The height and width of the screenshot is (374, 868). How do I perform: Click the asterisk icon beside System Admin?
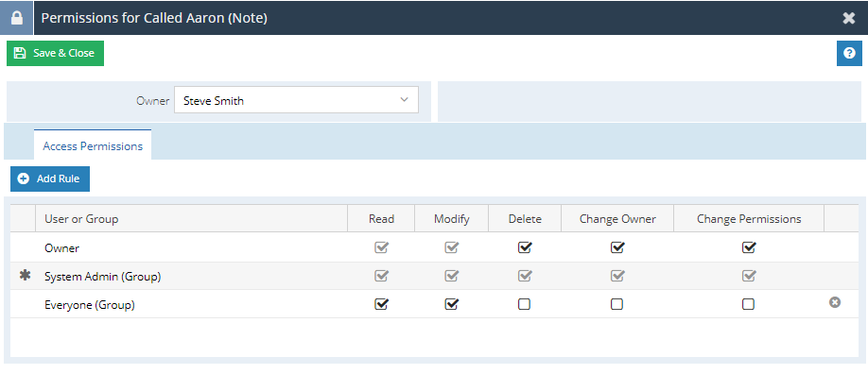click(25, 275)
